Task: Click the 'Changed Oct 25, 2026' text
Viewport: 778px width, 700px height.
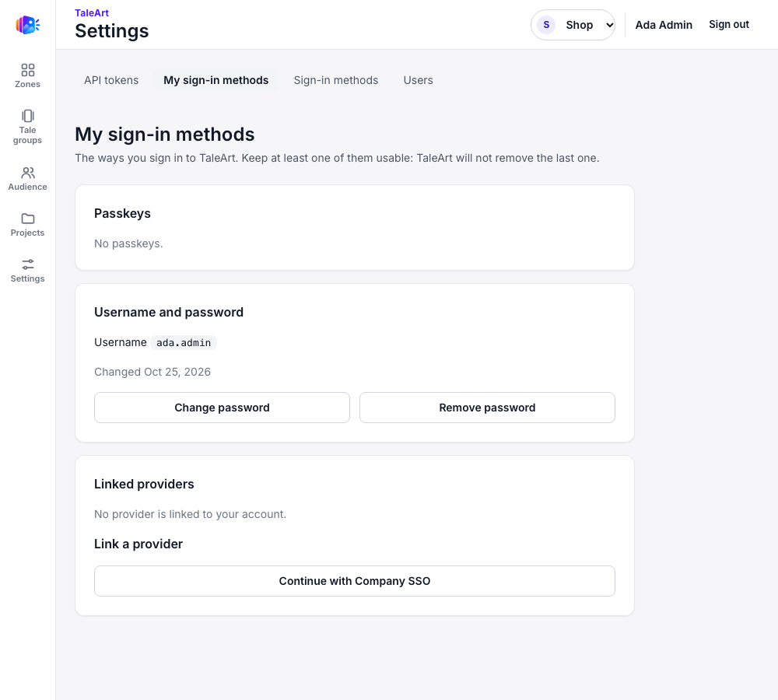Action: coord(152,372)
